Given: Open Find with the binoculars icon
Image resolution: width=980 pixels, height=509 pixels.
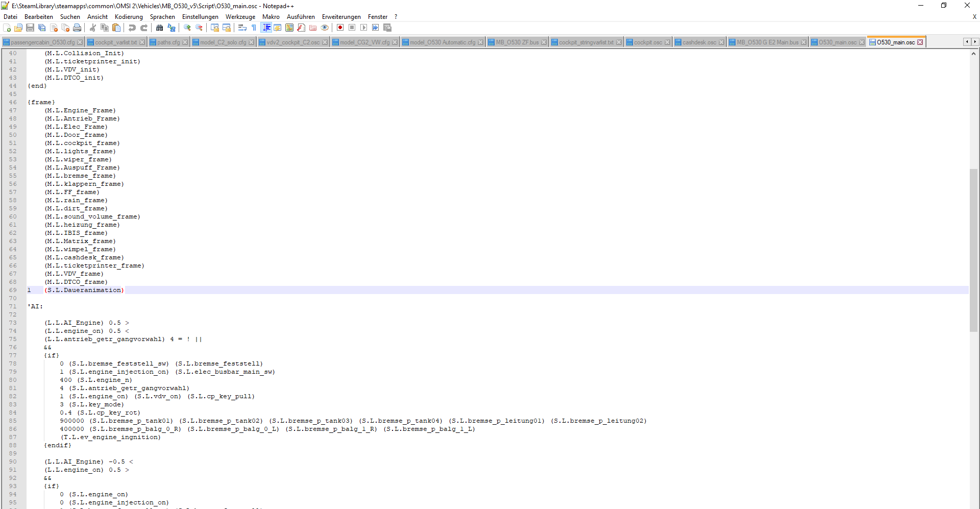Looking at the screenshot, I should tap(160, 28).
